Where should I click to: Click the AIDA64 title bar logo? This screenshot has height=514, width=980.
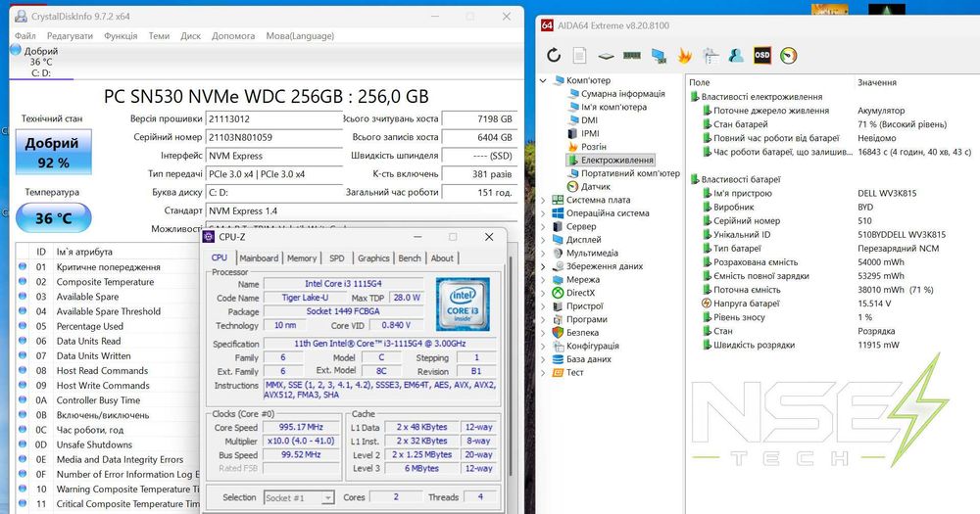pyautogui.click(x=547, y=25)
